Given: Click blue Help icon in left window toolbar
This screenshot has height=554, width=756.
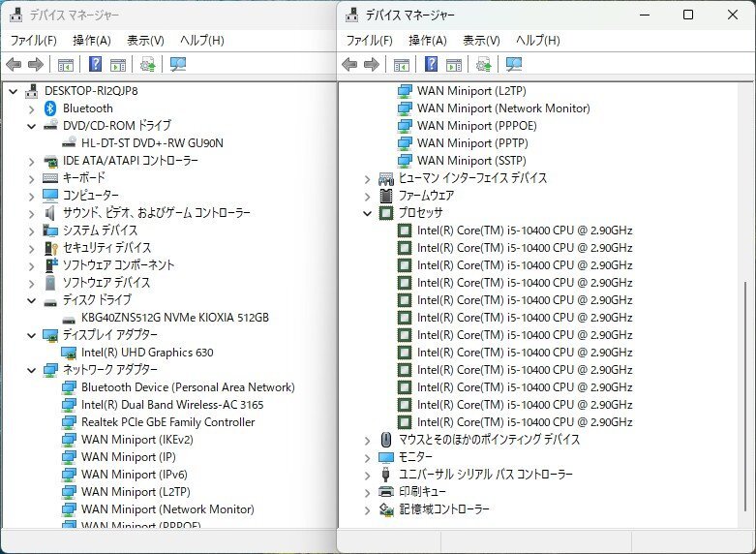Looking at the screenshot, I should click(96, 64).
